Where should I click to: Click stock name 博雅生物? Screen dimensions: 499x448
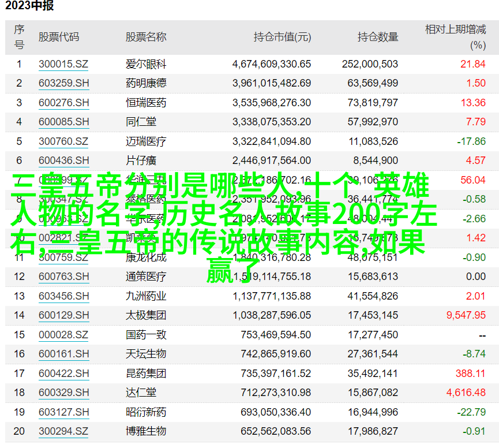[146, 431]
